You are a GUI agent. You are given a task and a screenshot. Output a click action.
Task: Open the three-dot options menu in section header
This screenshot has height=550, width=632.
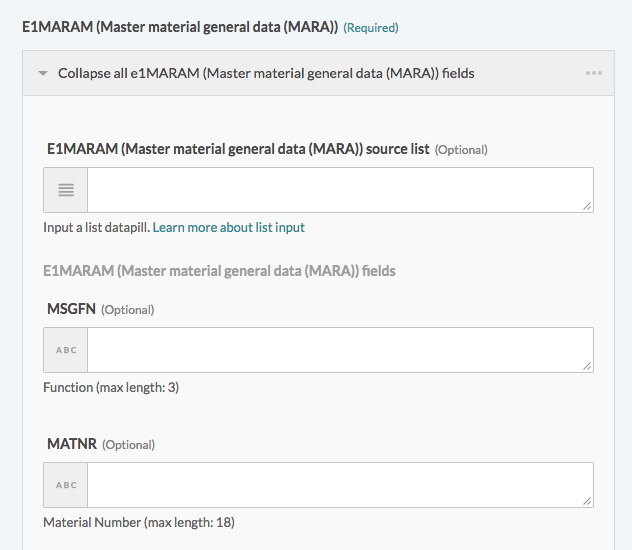coord(594,73)
